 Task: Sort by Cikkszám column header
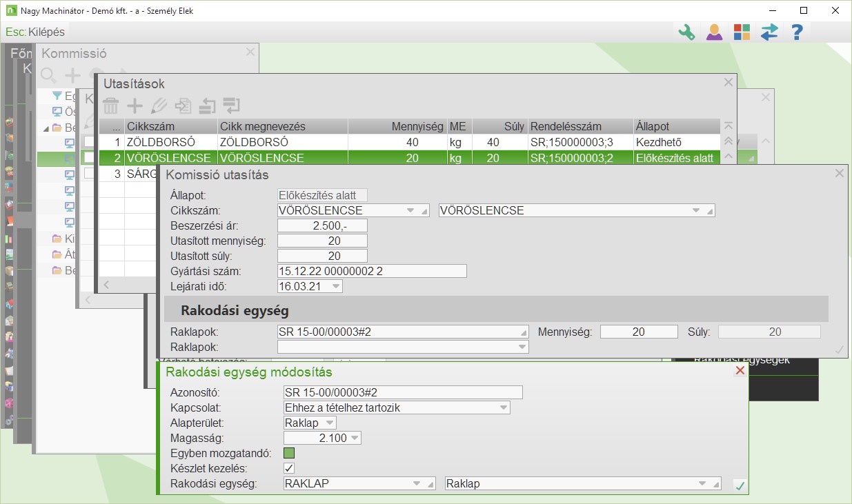tap(170, 126)
